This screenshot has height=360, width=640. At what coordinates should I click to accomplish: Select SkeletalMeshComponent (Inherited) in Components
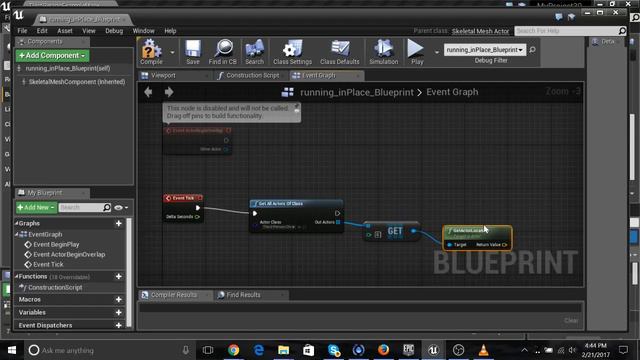[77, 82]
